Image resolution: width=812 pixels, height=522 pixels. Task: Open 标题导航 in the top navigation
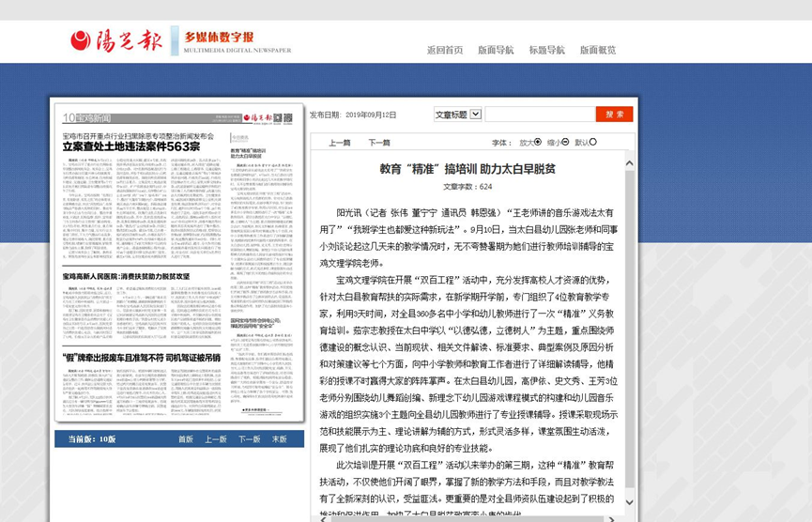pos(546,51)
